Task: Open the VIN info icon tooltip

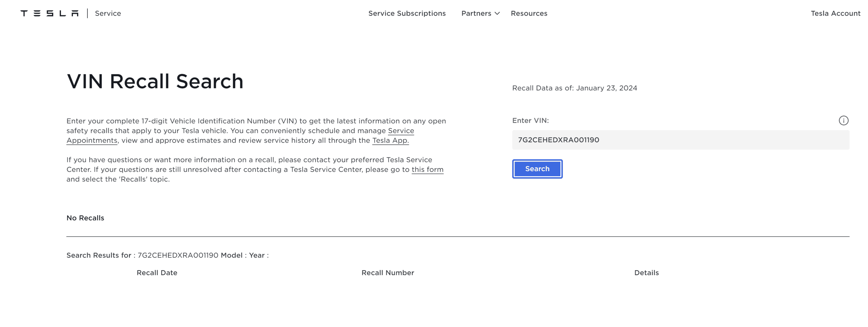Action: 843,121
